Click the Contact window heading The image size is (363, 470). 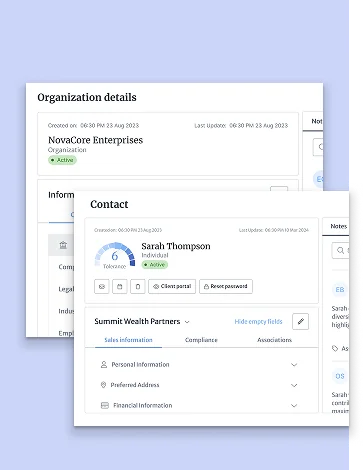tap(109, 204)
